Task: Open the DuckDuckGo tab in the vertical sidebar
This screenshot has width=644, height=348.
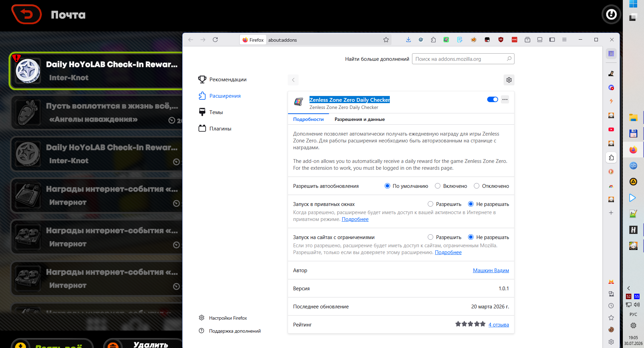Action: coord(611,171)
